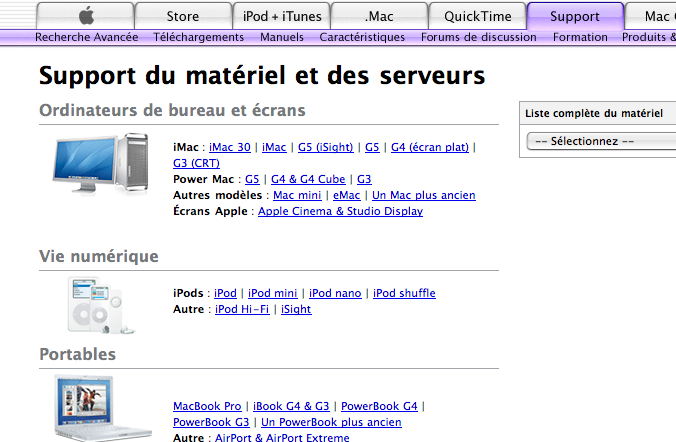The width and height of the screenshot is (676, 442).
Task: Open the iPod link under iPods
Action: [225, 293]
